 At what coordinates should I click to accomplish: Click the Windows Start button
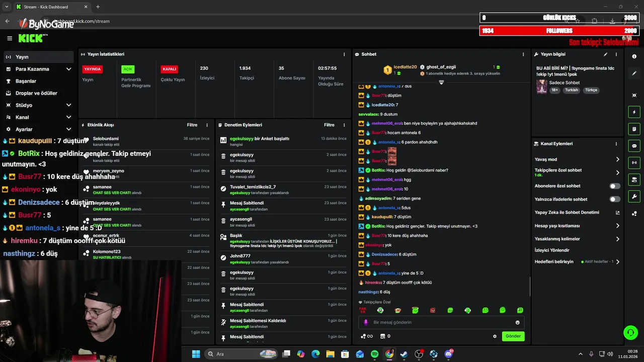(196, 354)
